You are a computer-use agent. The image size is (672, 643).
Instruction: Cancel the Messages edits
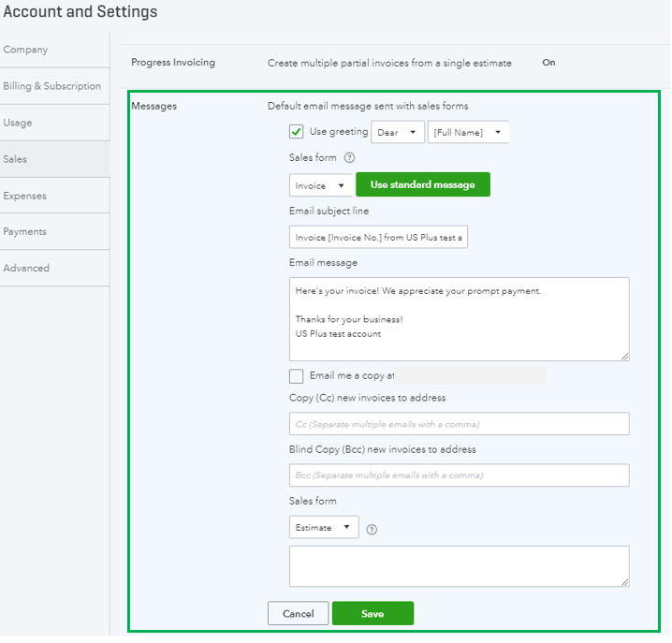298,614
